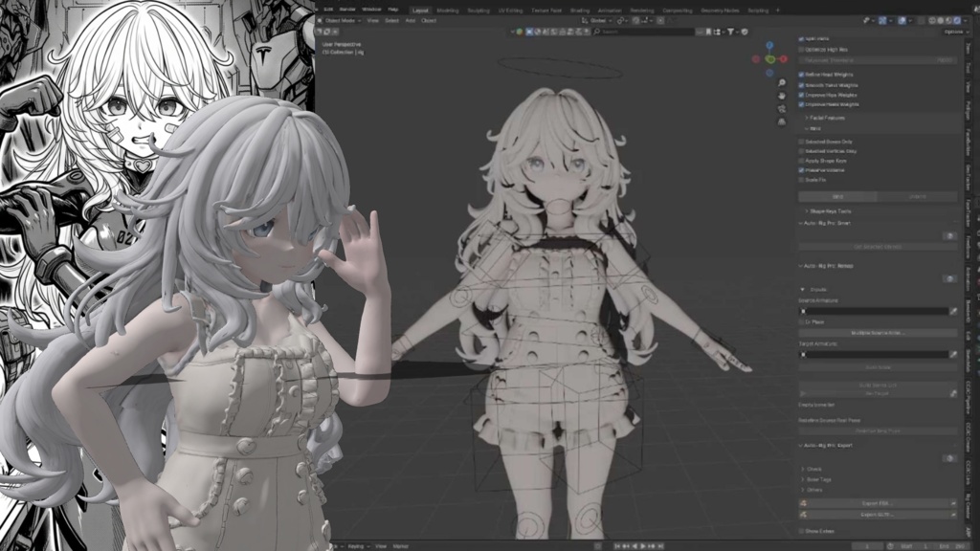The width and height of the screenshot is (980, 551).
Task: Enable the snapping magnet icon
Action: click(x=620, y=20)
